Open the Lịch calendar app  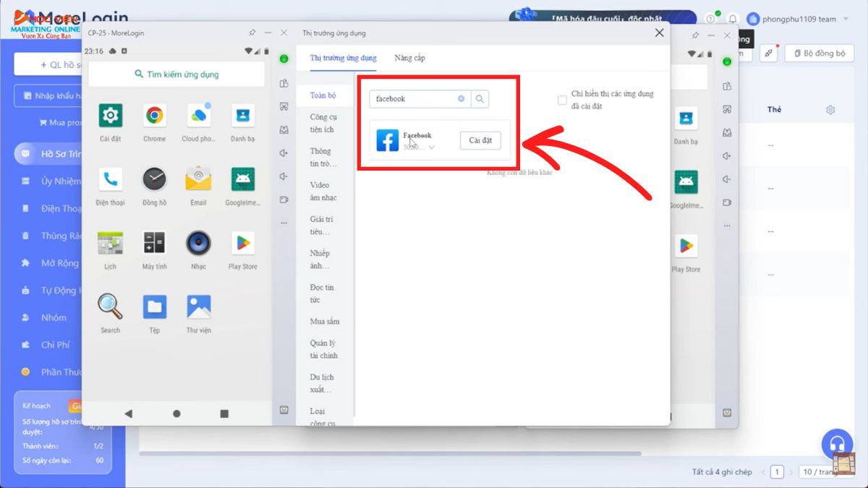click(110, 243)
